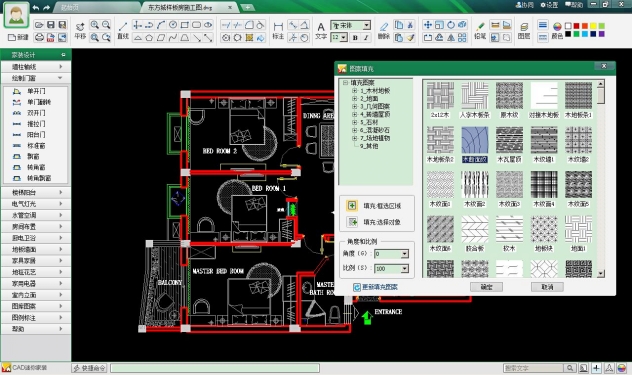Open the font name dropdown
The width and height of the screenshot is (632, 375).
click(x=366, y=25)
